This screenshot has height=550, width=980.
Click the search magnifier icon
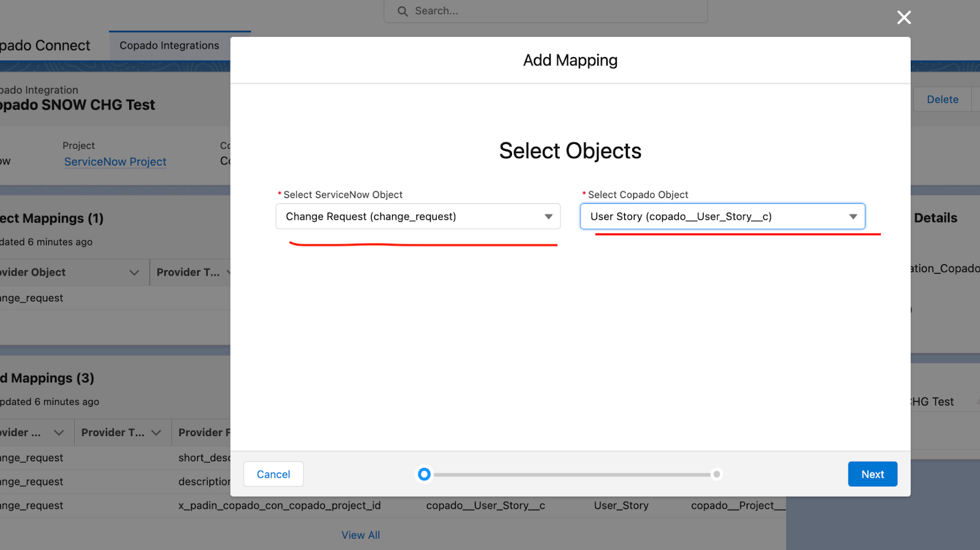click(x=402, y=11)
